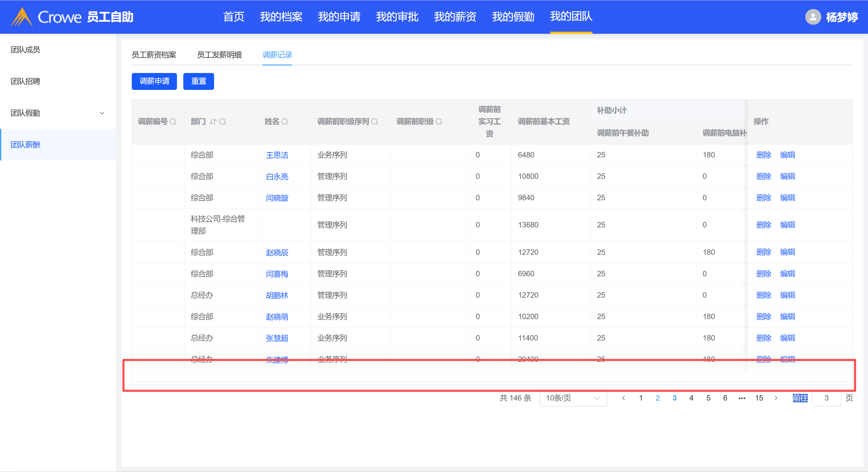Click search icon beside 调薪前职级序列 header

pyautogui.click(x=374, y=122)
